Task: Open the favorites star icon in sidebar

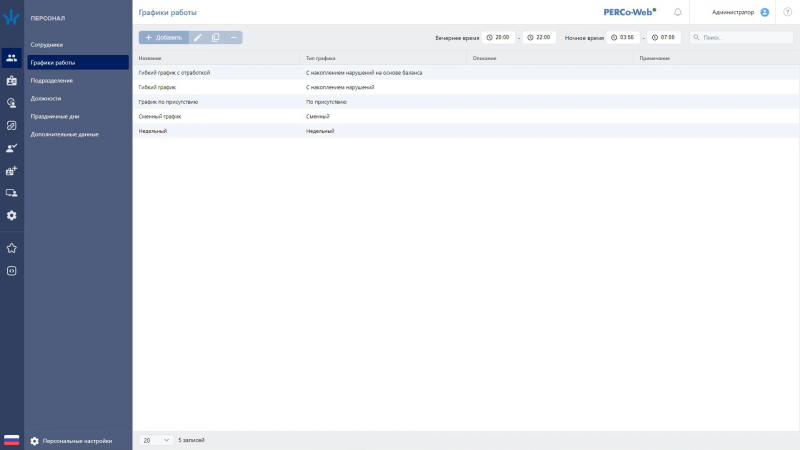Action: click(x=12, y=247)
